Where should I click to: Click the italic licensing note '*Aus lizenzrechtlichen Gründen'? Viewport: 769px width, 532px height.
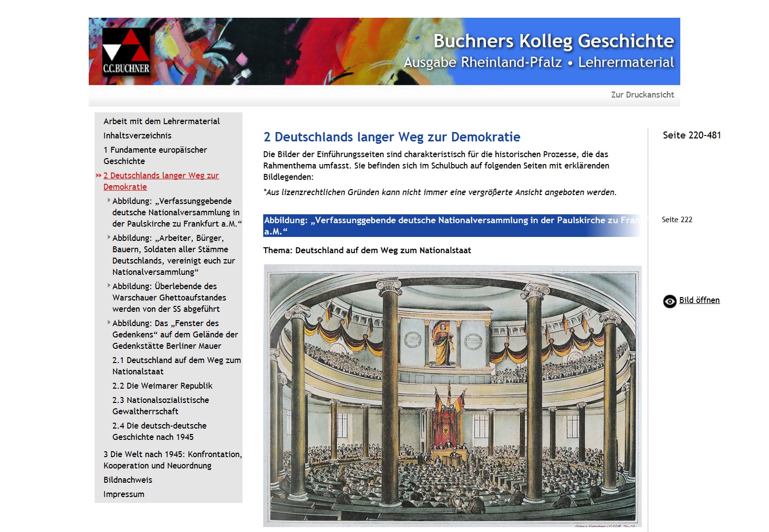click(x=440, y=192)
